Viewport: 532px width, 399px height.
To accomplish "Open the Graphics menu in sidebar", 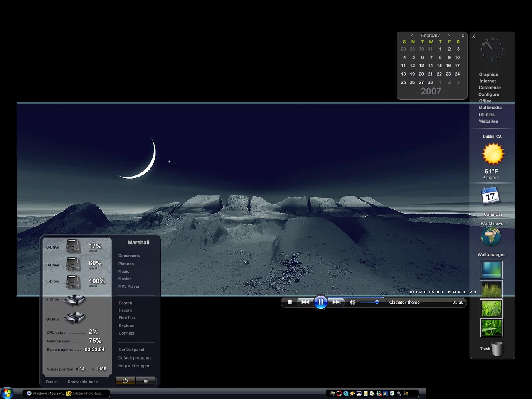I will [488, 74].
